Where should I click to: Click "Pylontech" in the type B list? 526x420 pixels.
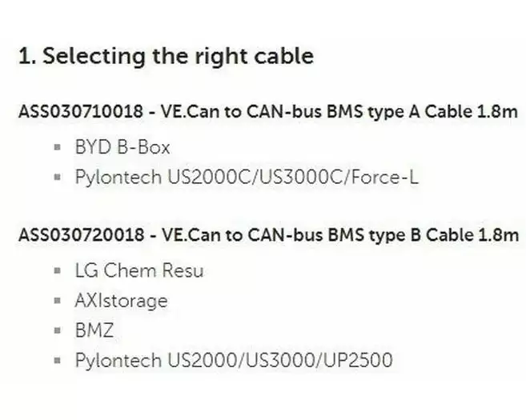tap(117, 360)
